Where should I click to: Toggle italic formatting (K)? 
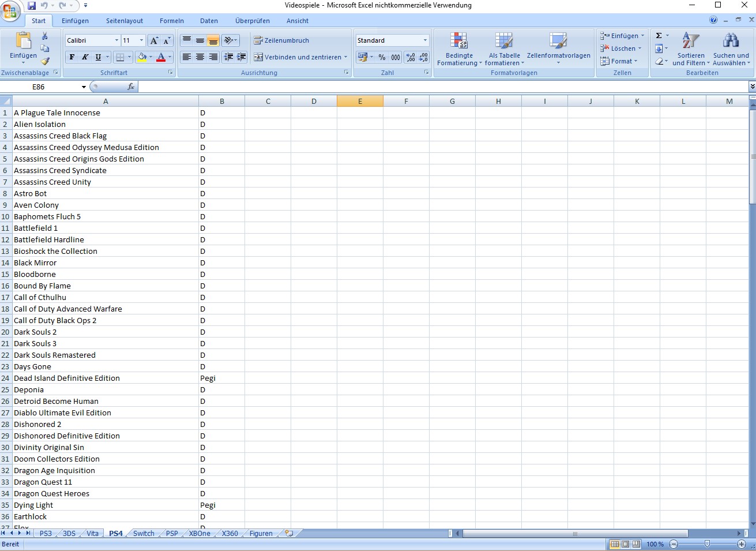tap(85, 57)
